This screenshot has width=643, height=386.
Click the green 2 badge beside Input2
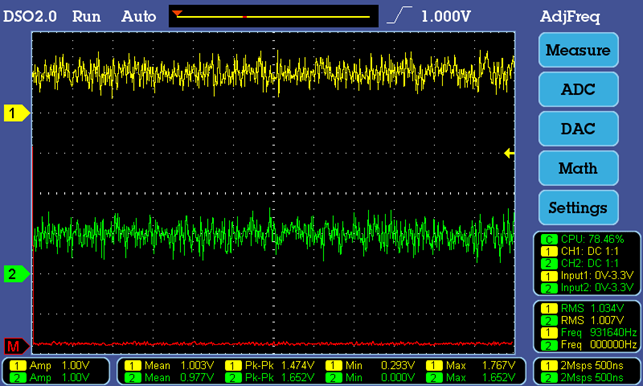549,288
